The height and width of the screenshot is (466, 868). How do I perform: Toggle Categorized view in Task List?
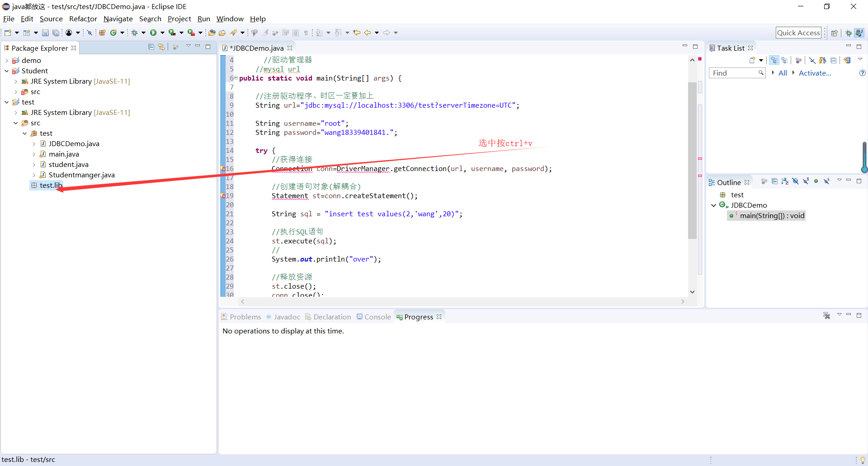(774, 60)
